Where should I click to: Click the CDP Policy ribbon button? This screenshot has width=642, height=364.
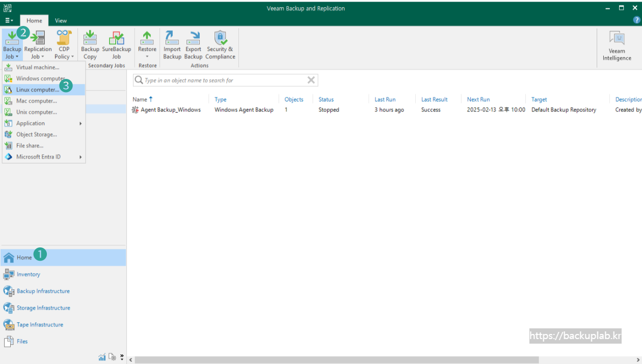(64, 45)
